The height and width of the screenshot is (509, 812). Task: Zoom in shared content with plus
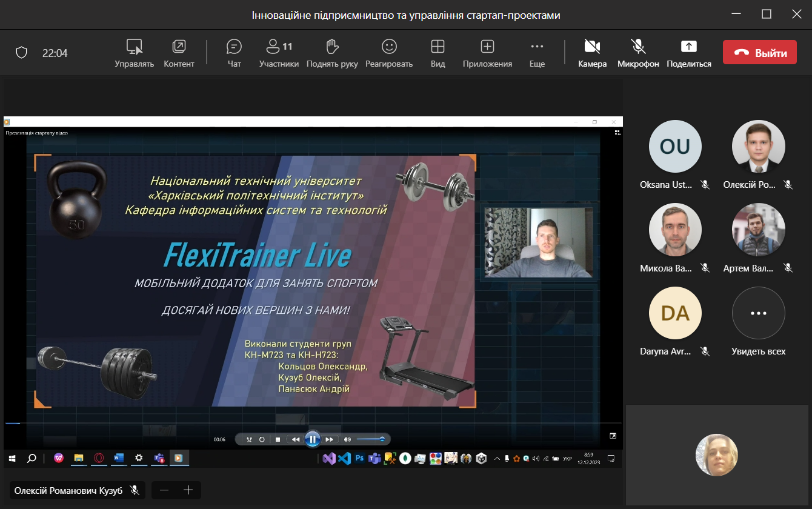[x=188, y=490]
